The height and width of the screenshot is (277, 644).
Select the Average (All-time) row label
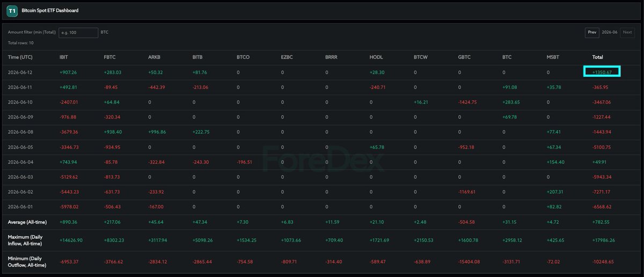[26, 222]
